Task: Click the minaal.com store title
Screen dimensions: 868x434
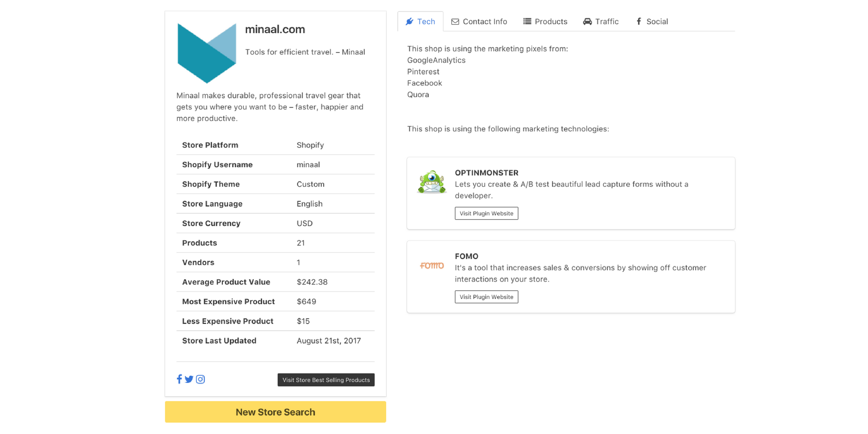Action: 275,29
